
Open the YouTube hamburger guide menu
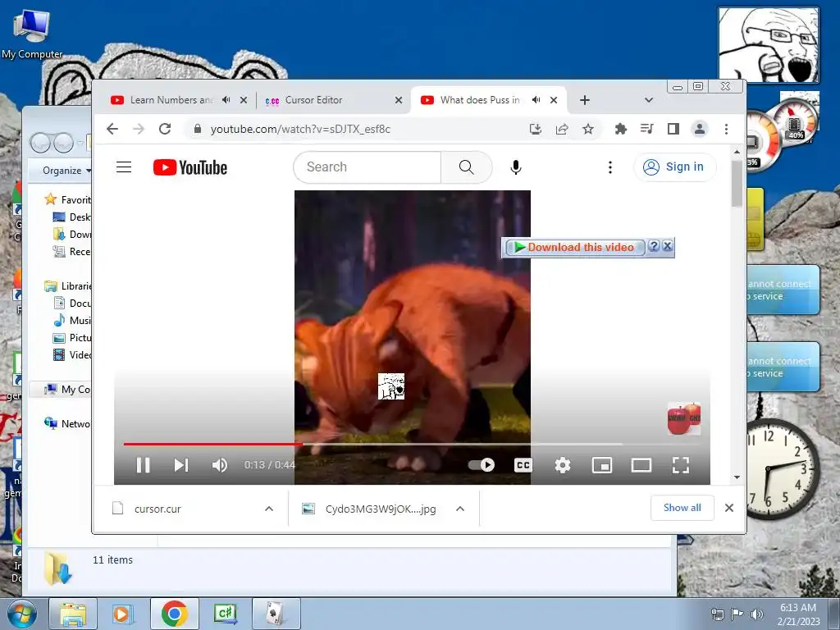coord(124,167)
